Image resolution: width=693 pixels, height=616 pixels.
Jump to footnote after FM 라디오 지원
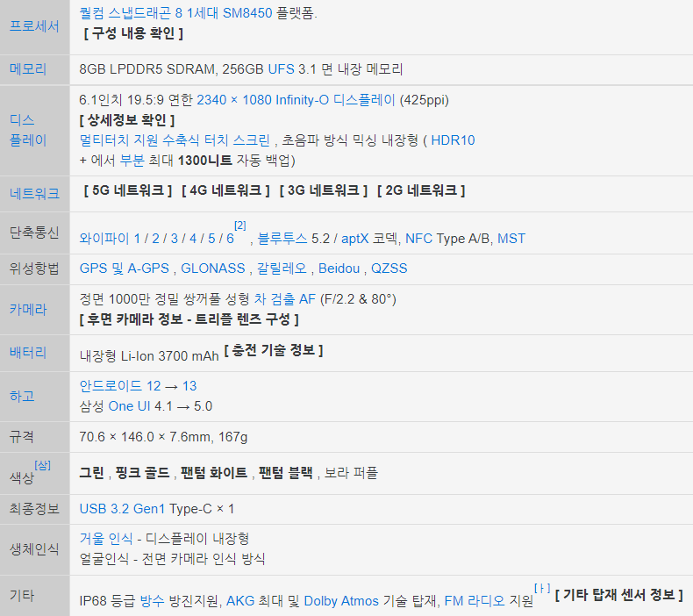(x=542, y=589)
